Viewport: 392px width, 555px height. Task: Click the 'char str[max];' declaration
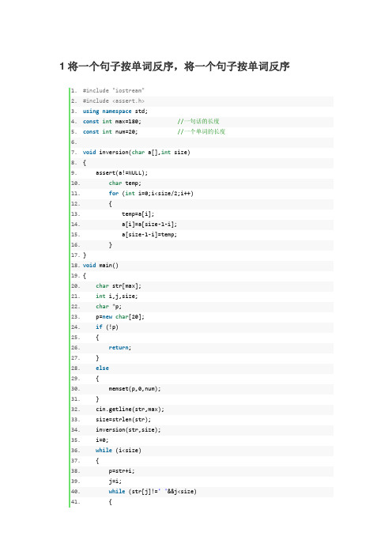click(x=119, y=285)
